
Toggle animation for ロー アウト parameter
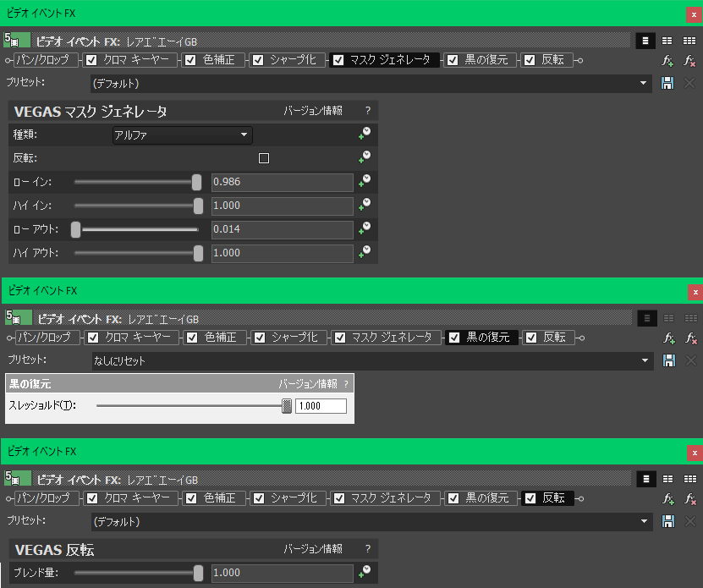pos(365,228)
